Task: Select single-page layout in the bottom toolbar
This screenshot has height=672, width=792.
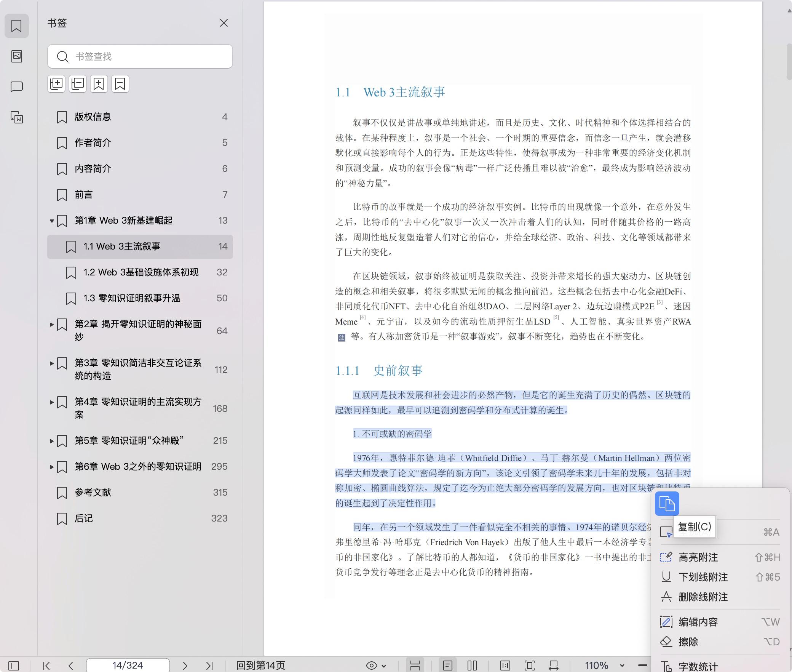Action: [448, 666]
